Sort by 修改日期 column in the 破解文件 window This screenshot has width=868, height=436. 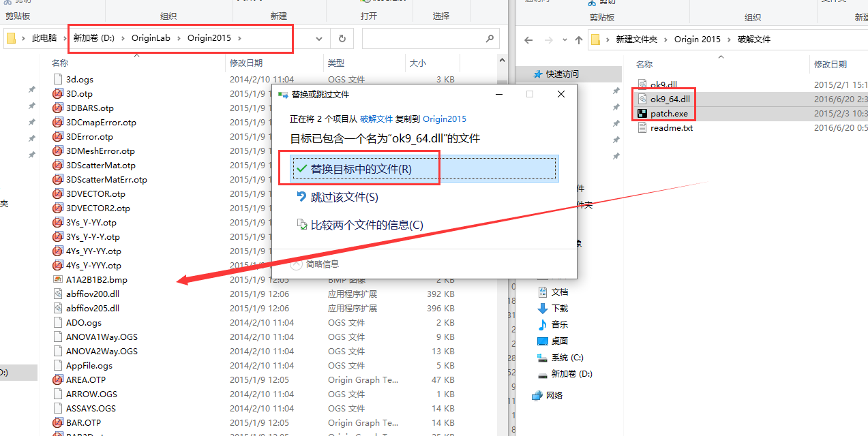pos(830,64)
